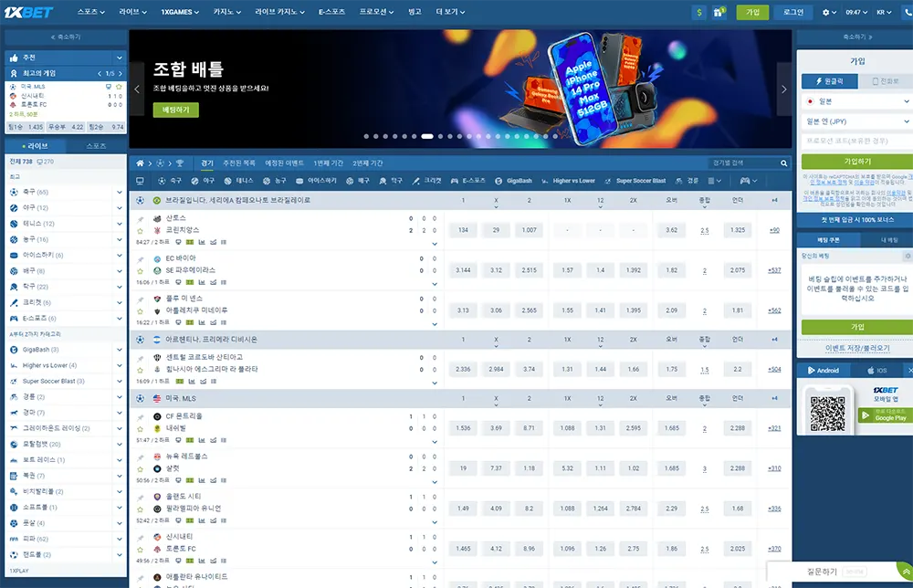Click the 1XBET logo

pyautogui.click(x=28, y=12)
